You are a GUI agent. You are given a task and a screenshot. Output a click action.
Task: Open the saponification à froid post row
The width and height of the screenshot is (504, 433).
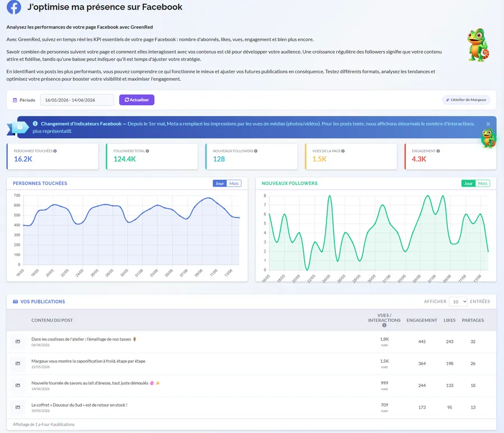[251, 364]
